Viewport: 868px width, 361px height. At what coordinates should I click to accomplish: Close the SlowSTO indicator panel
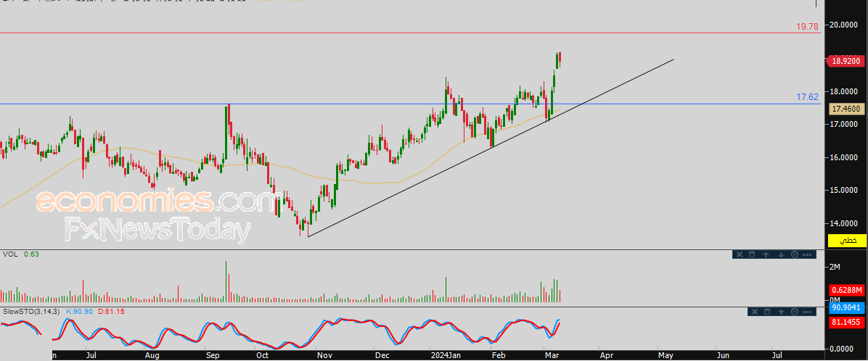pos(753,312)
